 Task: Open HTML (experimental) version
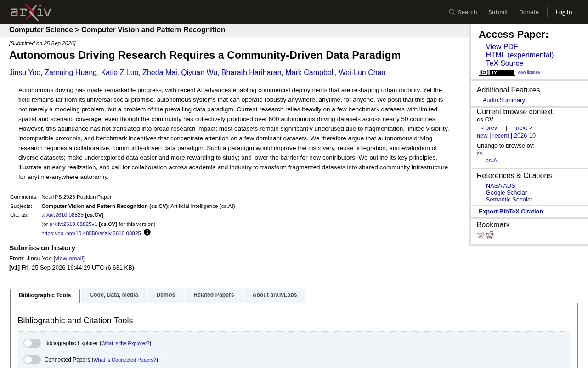point(520,55)
